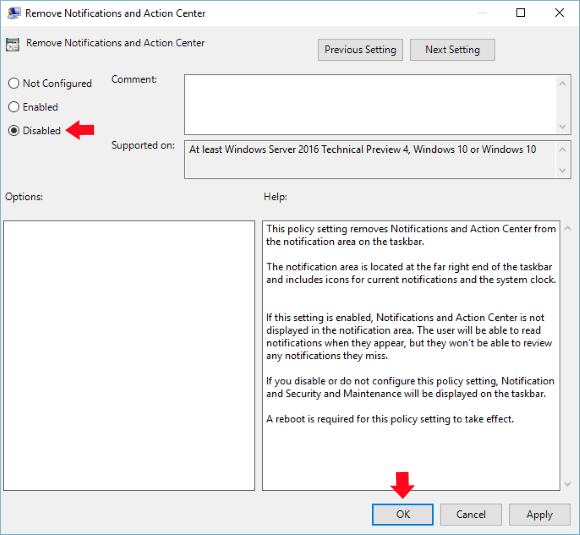This screenshot has width=580, height=535.
Task: Click Comment box scroll up arrow
Action: click(563, 84)
